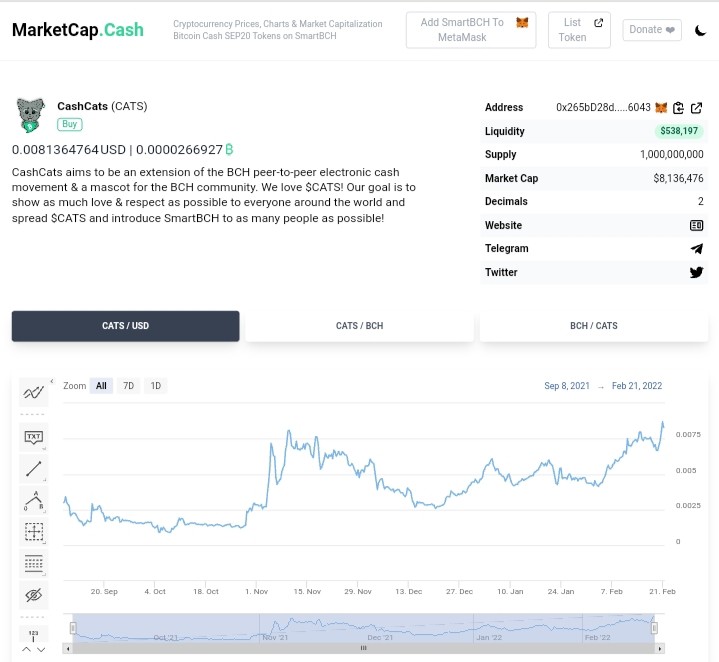
Task: Click the green BCH symbol after price
Action: coord(229,150)
